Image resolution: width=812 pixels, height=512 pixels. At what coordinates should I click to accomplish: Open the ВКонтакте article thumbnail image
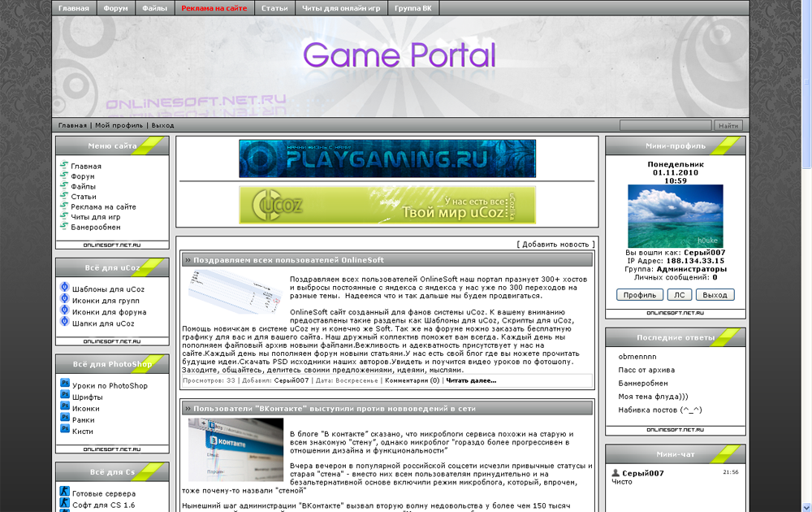[x=235, y=449]
